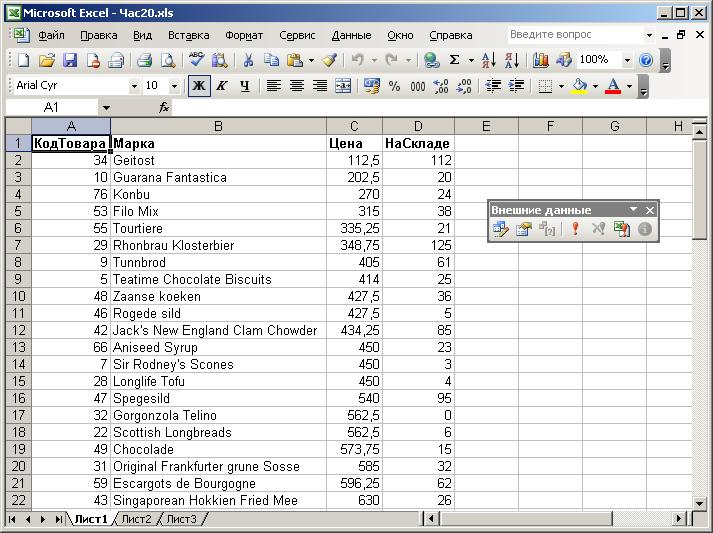
Task: Create a new workbook with the New icon
Action: click(23, 60)
